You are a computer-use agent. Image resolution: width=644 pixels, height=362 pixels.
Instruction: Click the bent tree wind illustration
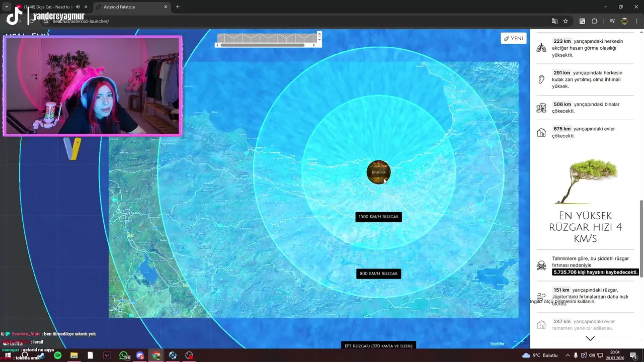pos(586,181)
